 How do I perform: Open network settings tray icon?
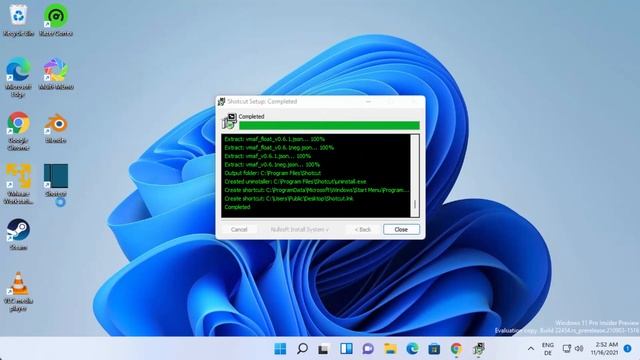point(567,349)
